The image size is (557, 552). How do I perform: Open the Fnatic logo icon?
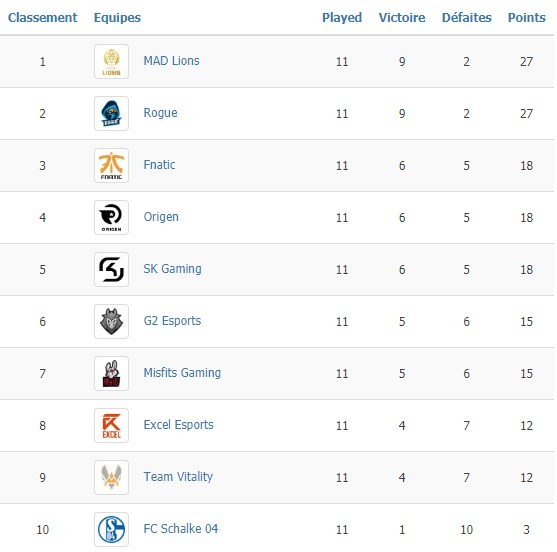(111, 166)
